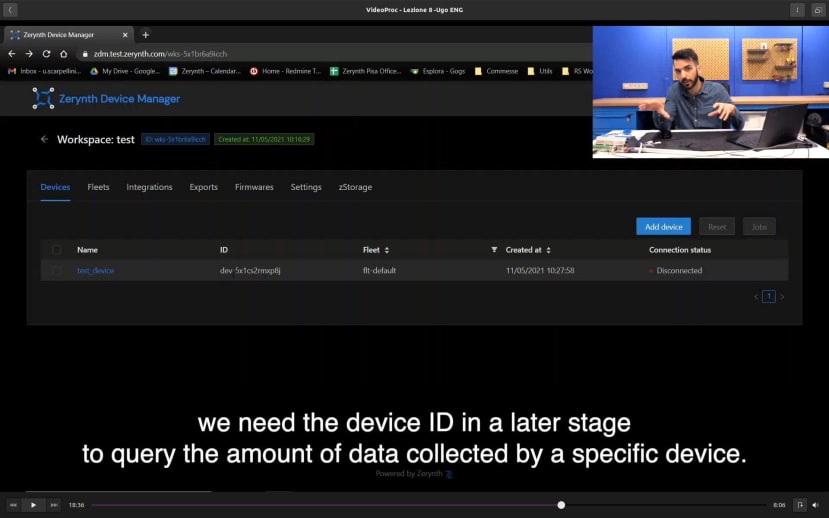This screenshot has width=829, height=518.
Task: Click the pagination previous page arrow
Action: 756,297
